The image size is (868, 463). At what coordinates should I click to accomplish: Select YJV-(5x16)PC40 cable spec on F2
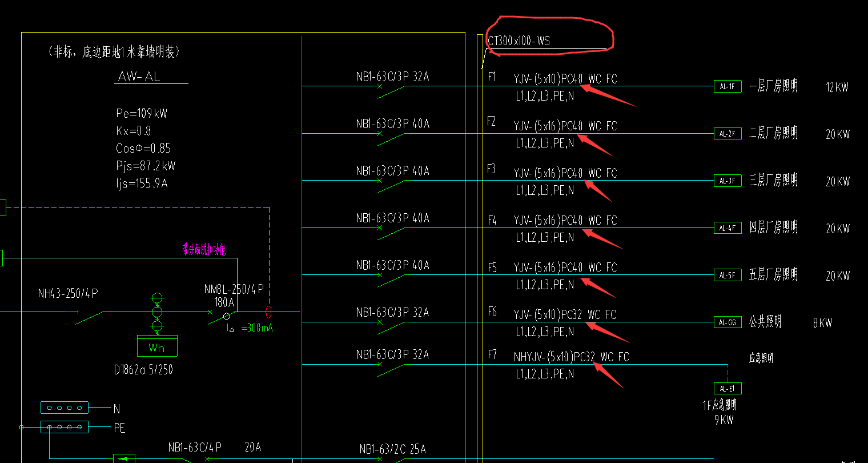[548, 126]
